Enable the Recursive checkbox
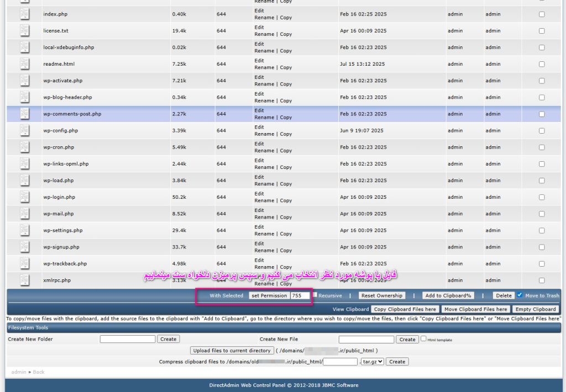566x392 pixels. coord(315,295)
